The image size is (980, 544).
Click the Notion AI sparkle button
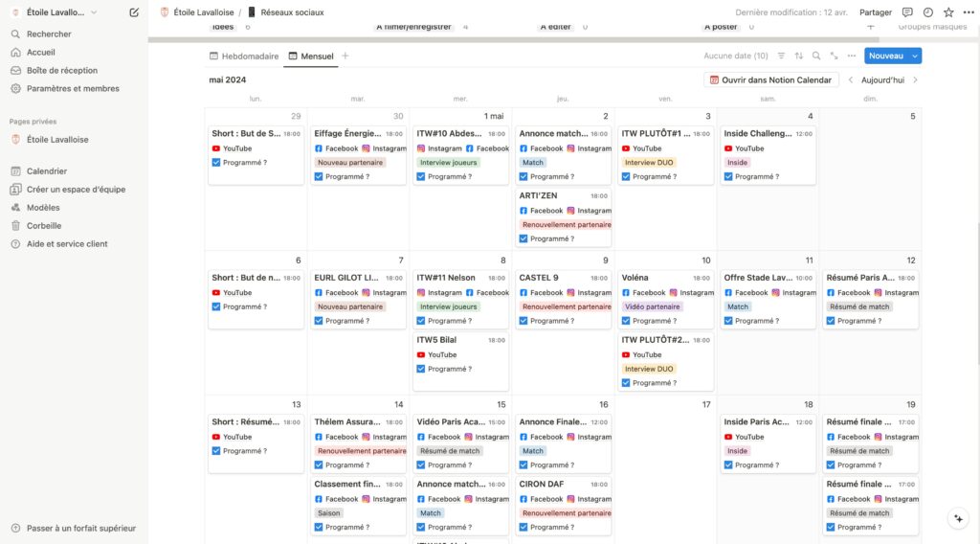click(x=958, y=518)
